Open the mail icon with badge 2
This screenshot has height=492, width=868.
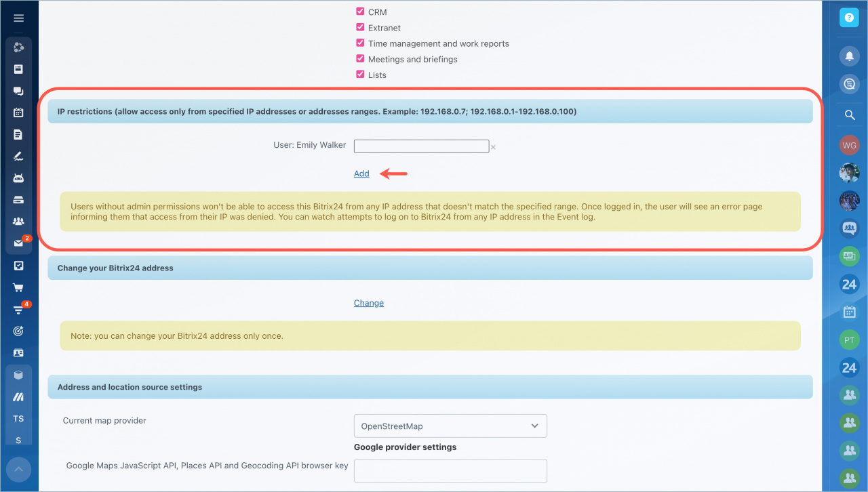click(x=18, y=243)
